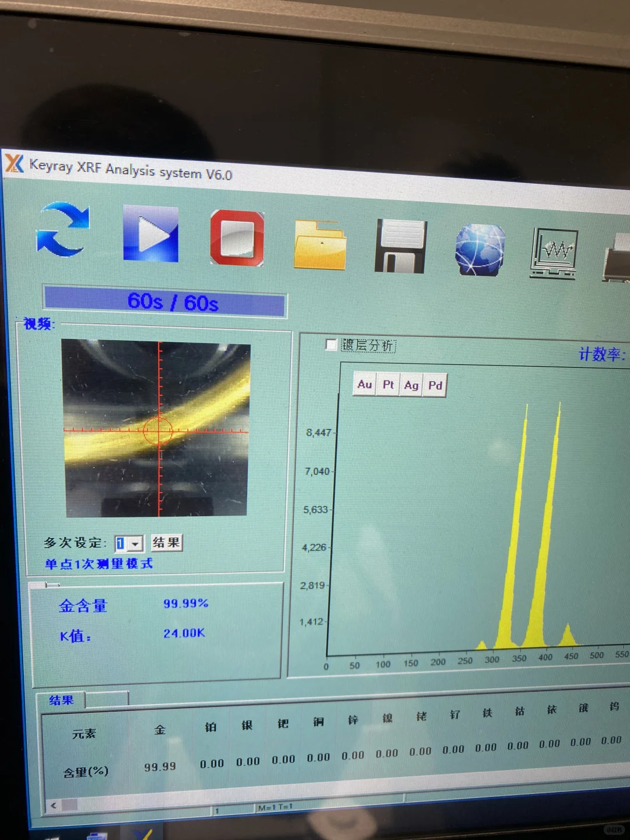
Task: Click the 铂 column header
Action: pyautogui.click(x=211, y=727)
